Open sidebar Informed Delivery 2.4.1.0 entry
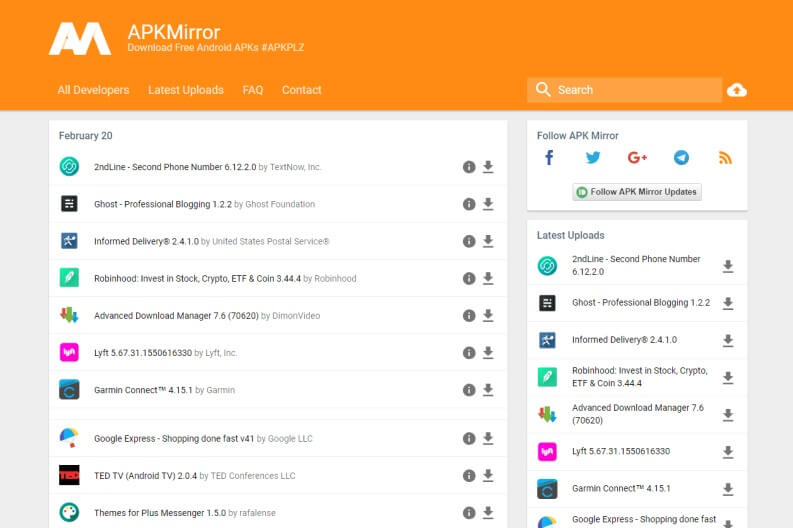 pyautogui.click(x=624, y=340)
